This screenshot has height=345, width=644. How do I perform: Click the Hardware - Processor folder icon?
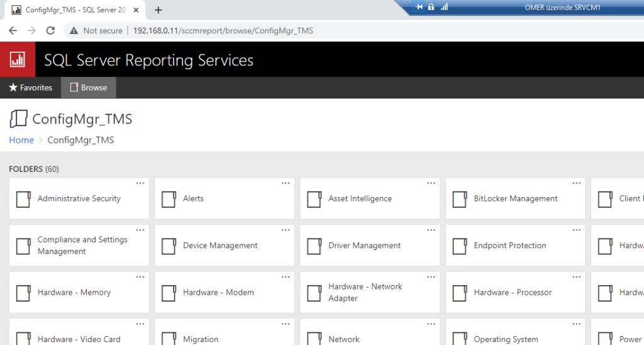[460, 293]
